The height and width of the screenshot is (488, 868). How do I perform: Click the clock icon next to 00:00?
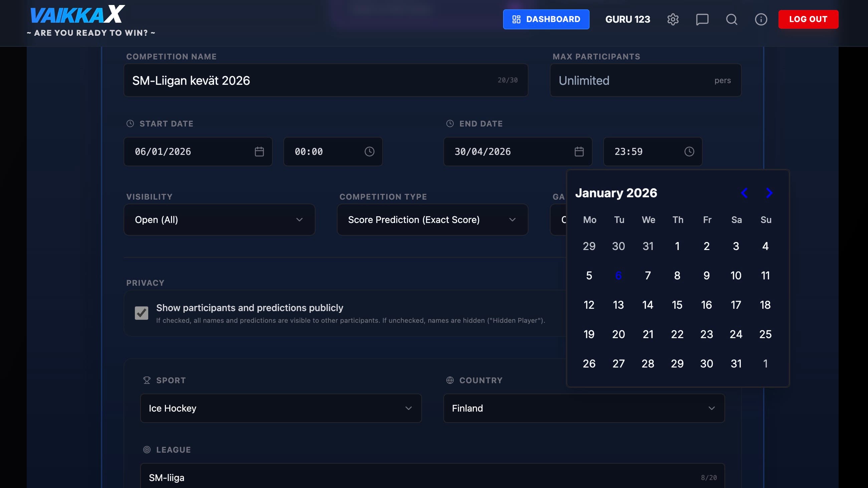pos(369,152)
